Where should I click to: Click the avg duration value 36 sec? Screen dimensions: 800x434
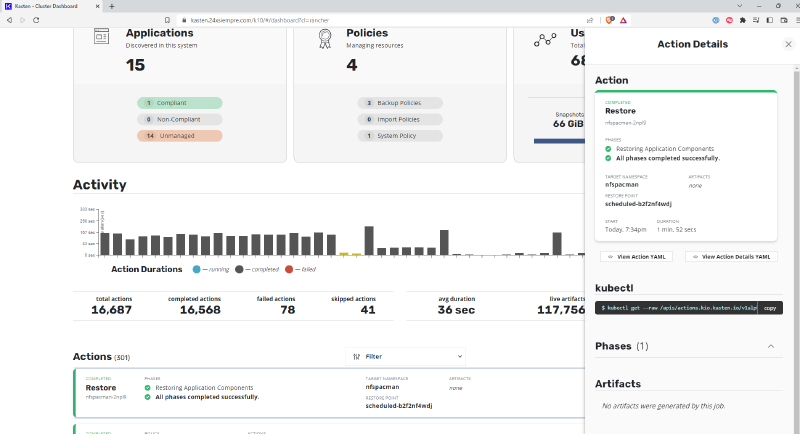[x=456, y=310]
